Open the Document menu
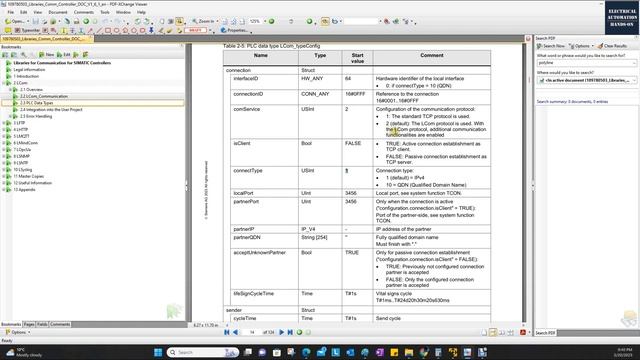Screen dimensions: 640x360 coord(58,12)
